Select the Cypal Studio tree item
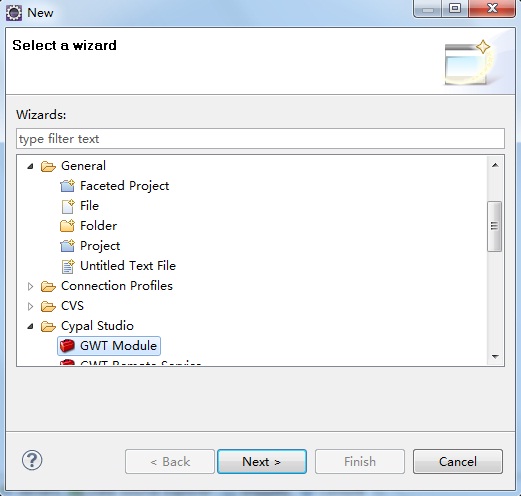Screen dimensions: 521x496 click(97, 326)
